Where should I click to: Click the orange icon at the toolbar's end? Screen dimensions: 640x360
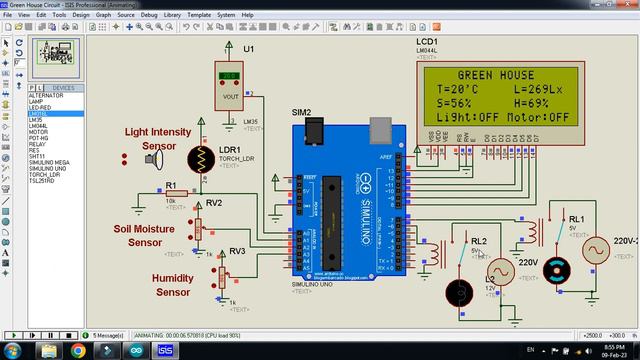point(436,27)
